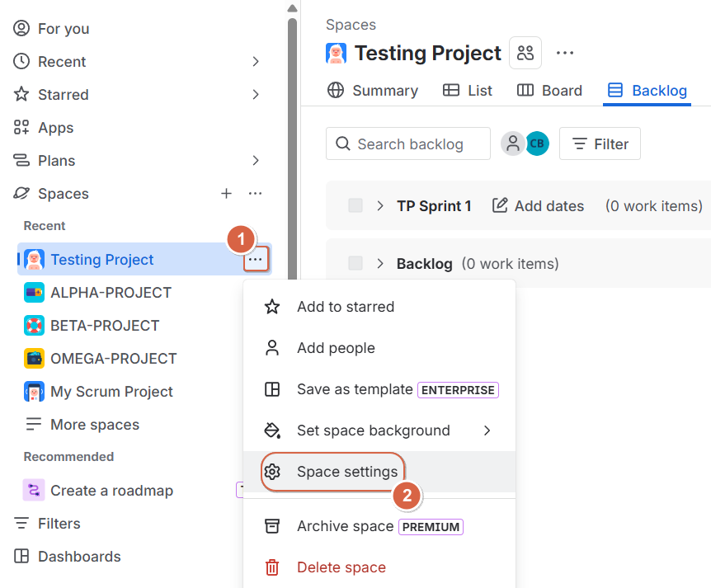Click the plus icon next to Spaces

click(x=226, y=194)
